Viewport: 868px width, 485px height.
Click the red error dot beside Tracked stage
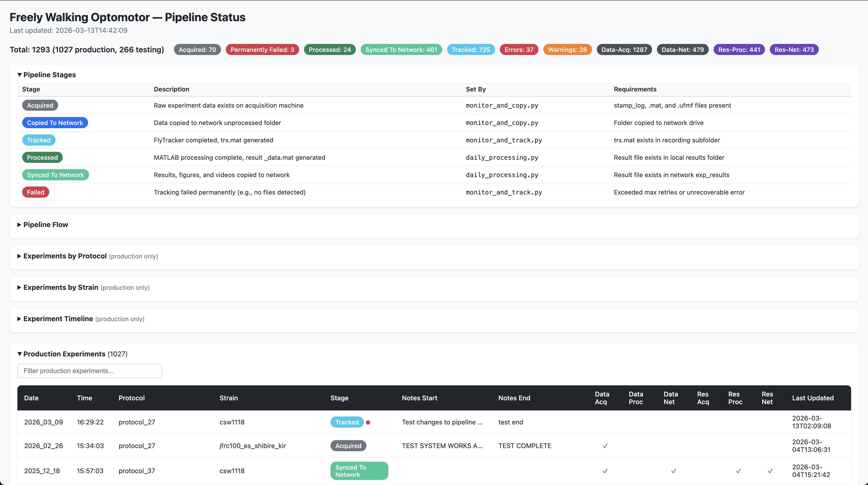pos(368,422)
